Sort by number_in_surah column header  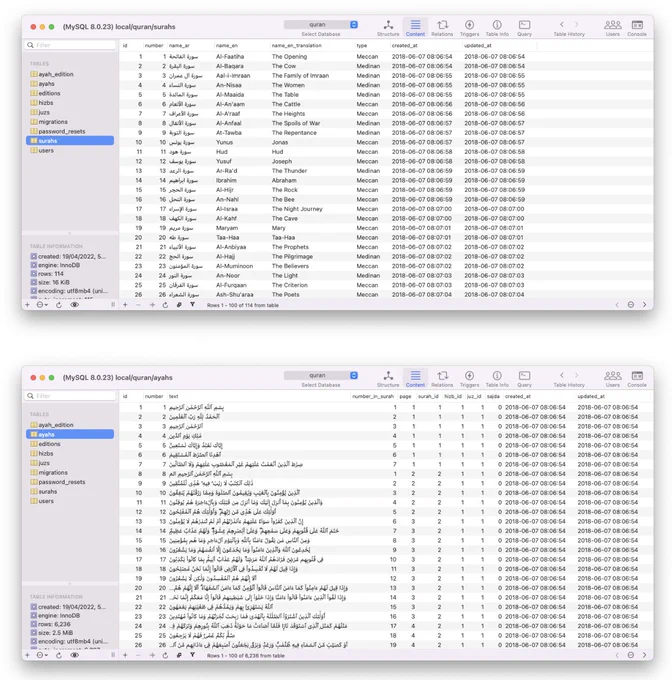[373, 396]
